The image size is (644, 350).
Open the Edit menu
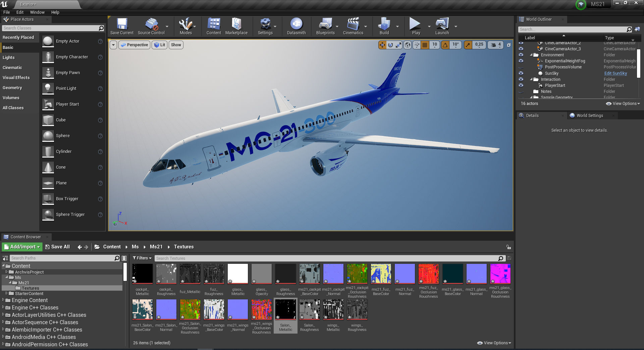click(20, 12)
